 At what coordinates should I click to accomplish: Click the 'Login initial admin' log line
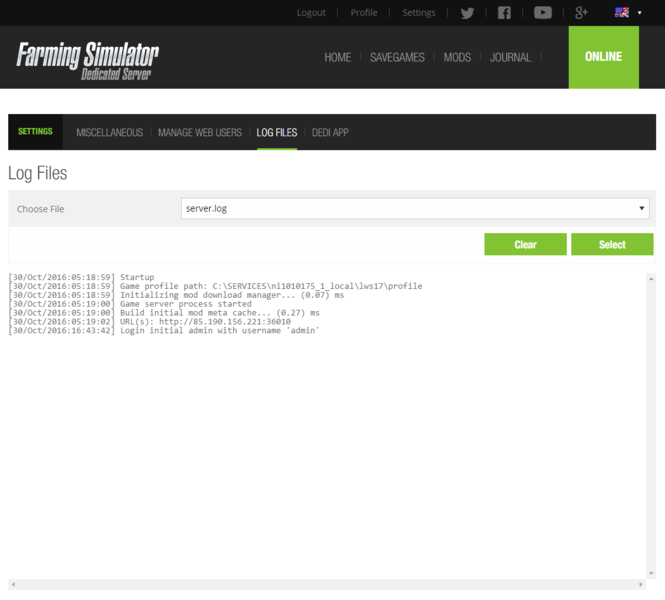click(x=164, y=331)
